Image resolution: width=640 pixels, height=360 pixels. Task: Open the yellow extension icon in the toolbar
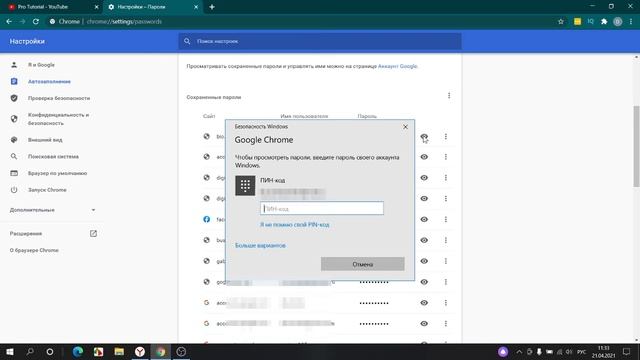pyautogui.click(x=577, y=21)
